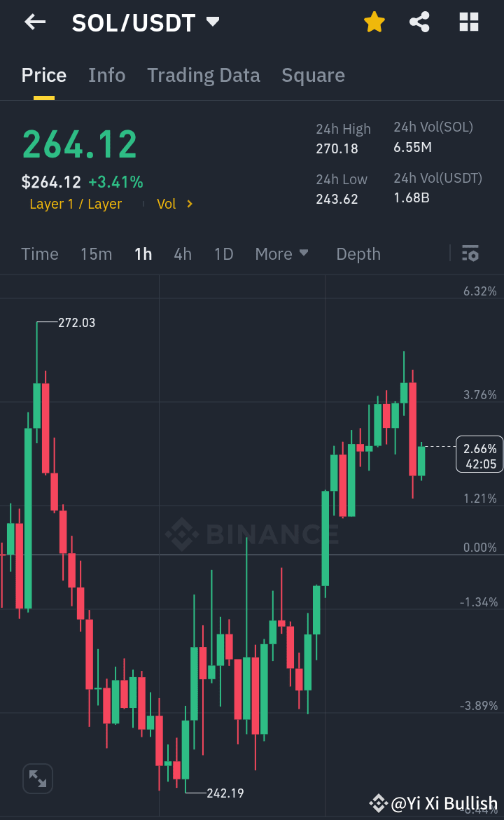Switch to the Trading Data tab
The height and width of the screenshot is (820, 504).
203,75
